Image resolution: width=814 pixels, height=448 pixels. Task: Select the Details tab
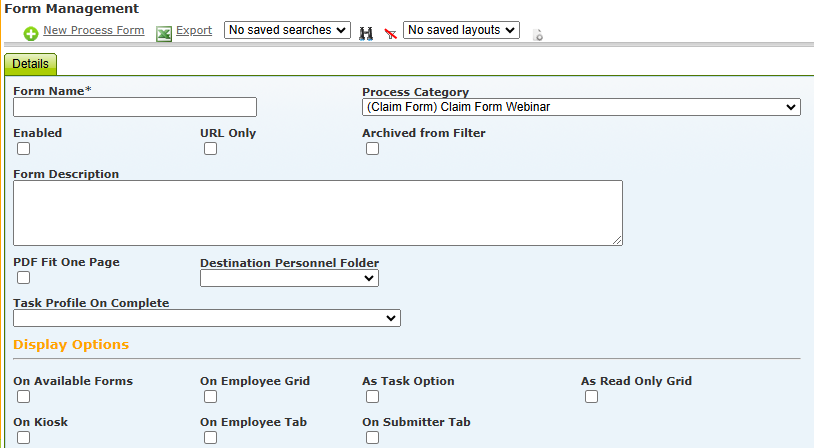pyautogui.click(x=31, y=64)
